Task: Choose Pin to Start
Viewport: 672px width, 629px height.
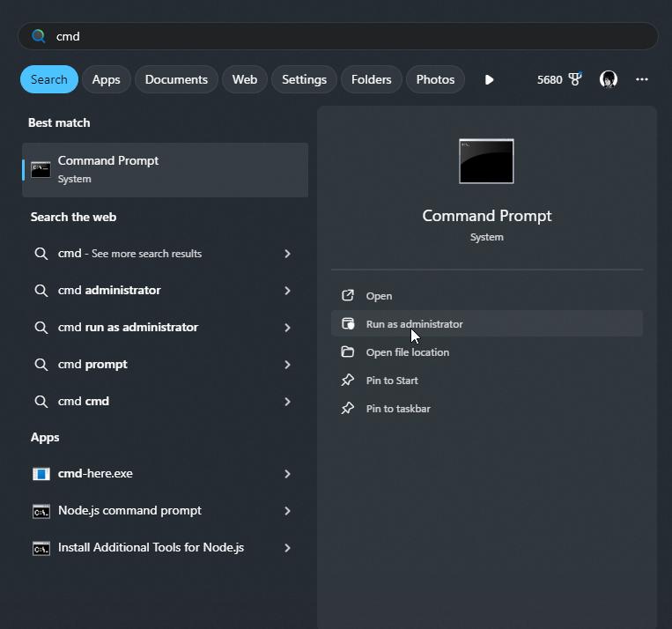Action: pyautogui.click(x=487, y=381)
